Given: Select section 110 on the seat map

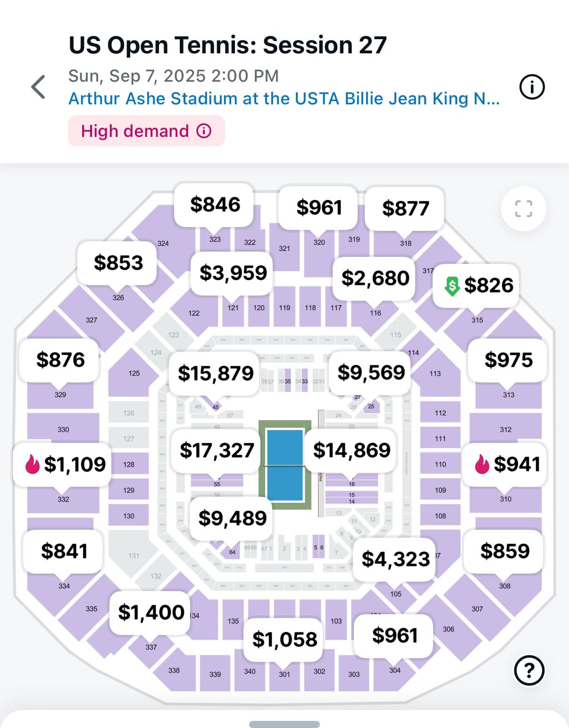Looking at the screenshot, I should click(440, 464).
